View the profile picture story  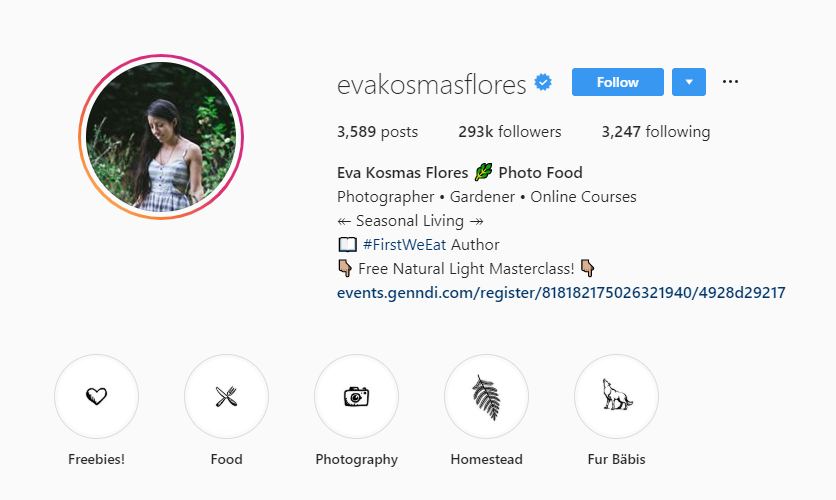pyautogui.click(x=161, y=137)
